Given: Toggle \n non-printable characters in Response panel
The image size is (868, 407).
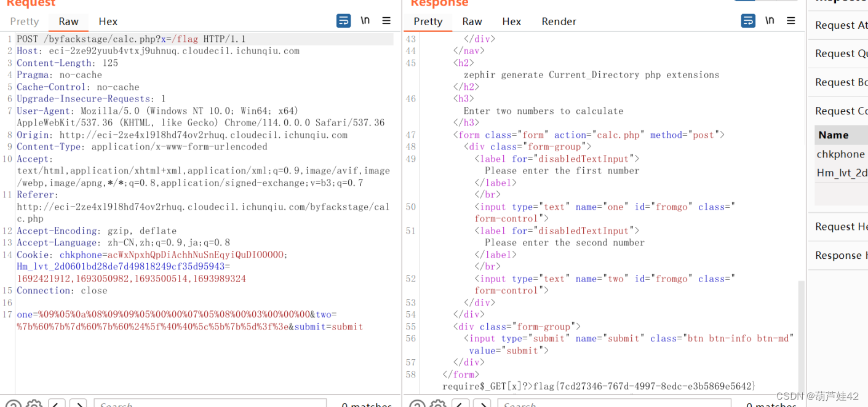Looking at the screenshot, I should click(770, 20).
